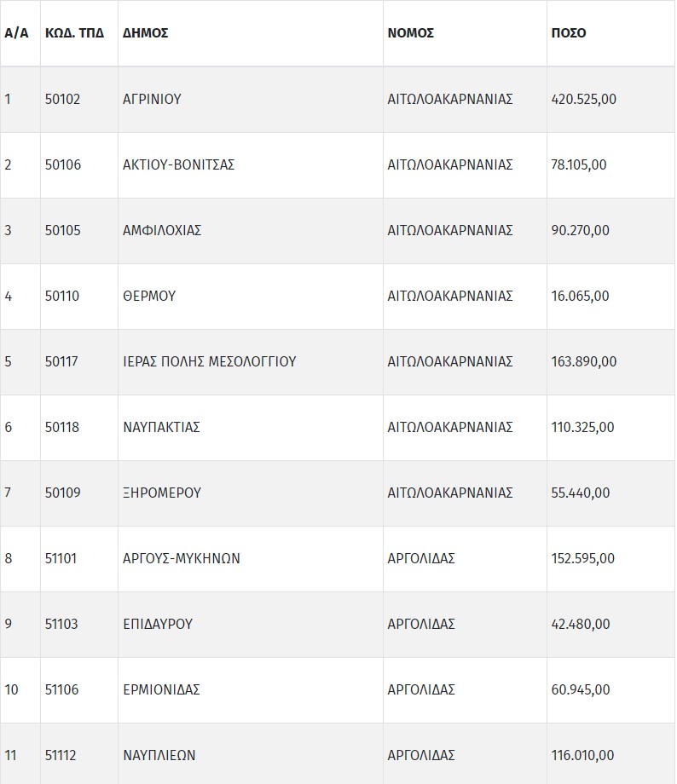677x784 pixels.
Task: Click the amount 116.010,00
Action: coord(582,755)
